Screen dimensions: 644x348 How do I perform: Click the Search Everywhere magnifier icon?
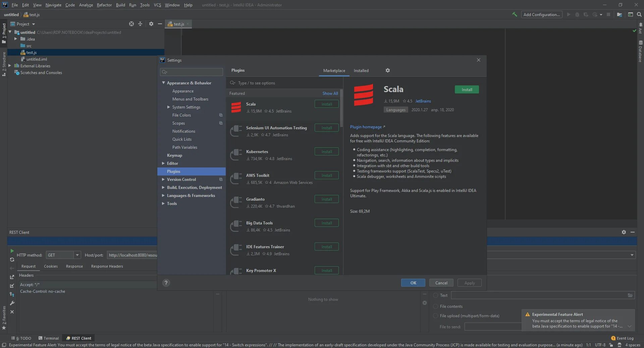[x=639, y=14]
